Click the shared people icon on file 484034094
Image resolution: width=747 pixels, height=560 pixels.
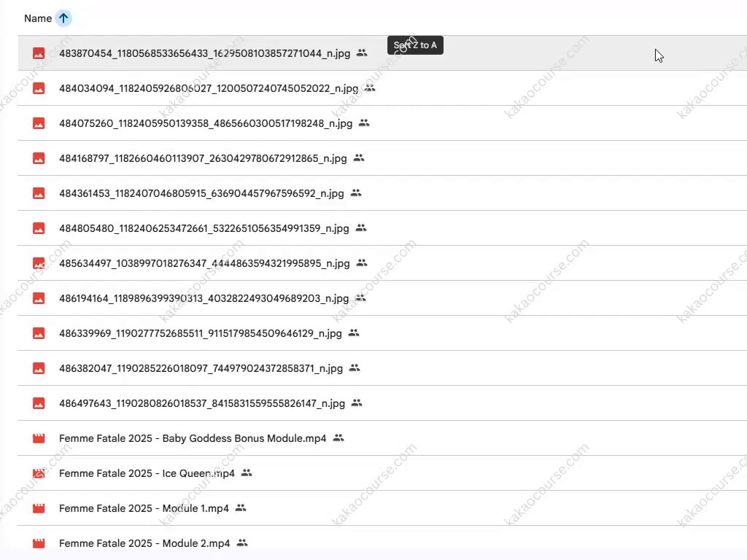(370, 88)
